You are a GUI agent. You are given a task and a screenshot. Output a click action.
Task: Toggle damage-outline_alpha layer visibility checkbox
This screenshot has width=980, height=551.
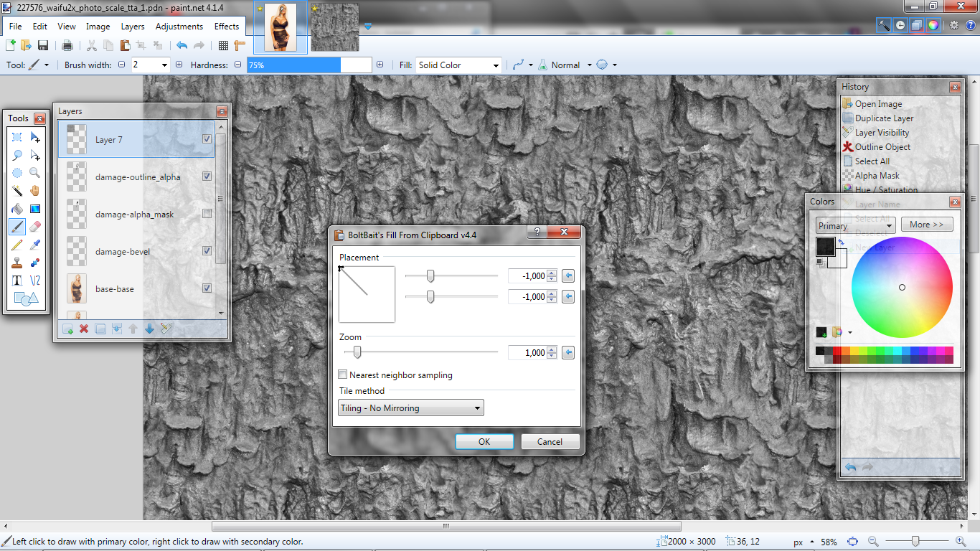pyautogui.click(x=207, y=176)
